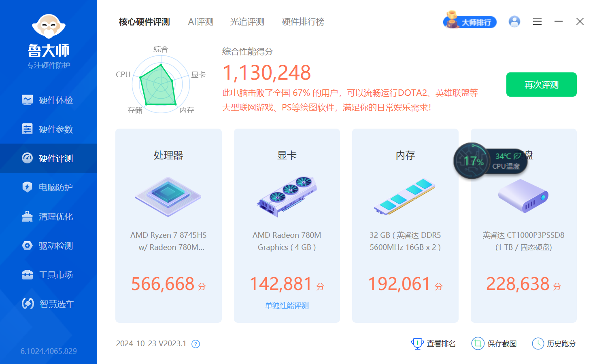Go to 电脑防护 section

point(49,187)
